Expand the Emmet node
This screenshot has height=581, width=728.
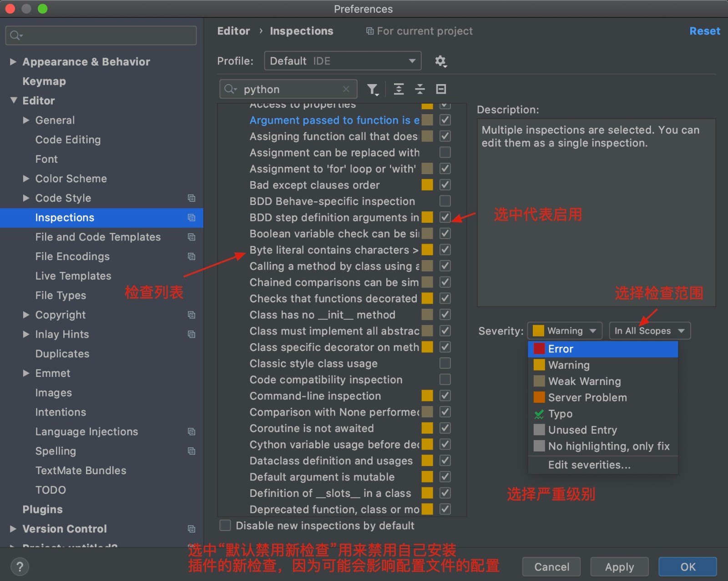coord(26,373)
